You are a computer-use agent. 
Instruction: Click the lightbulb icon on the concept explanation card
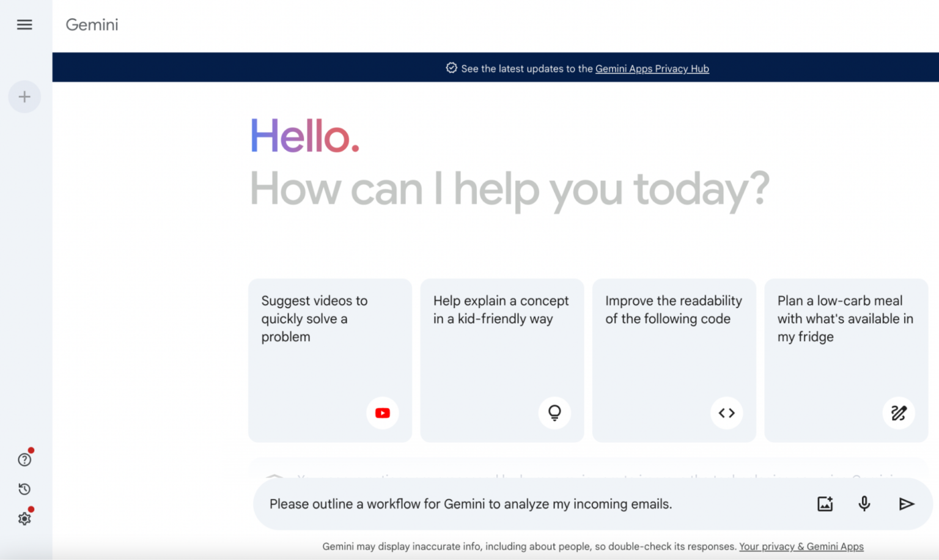pyautogui.click(x=554, y=413)
